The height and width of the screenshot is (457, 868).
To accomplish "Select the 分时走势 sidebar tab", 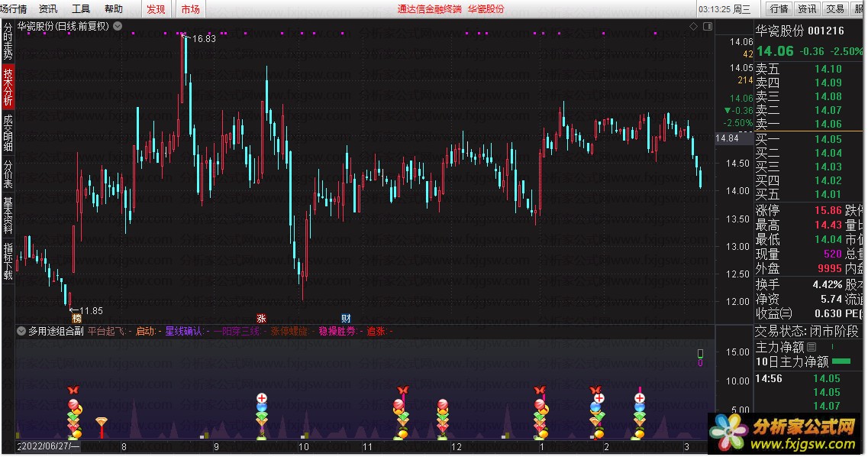I will pos(8,41).
